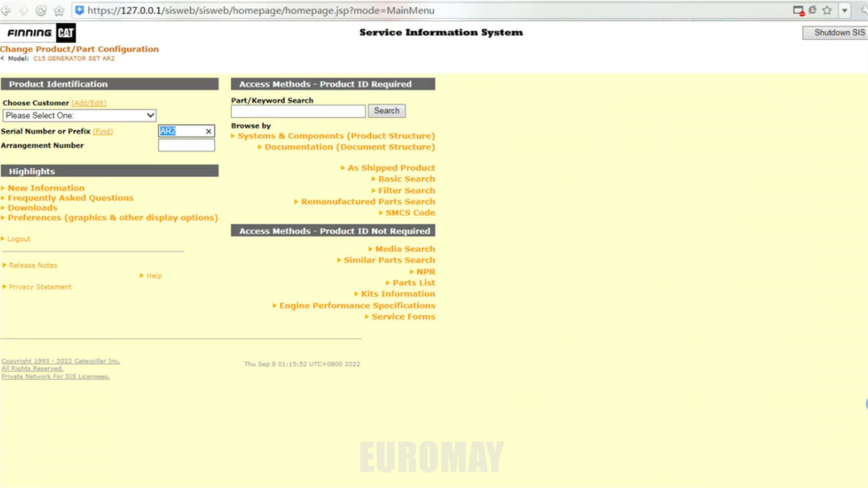
Task: Open the Downloads link
Action: click(32, 208)
